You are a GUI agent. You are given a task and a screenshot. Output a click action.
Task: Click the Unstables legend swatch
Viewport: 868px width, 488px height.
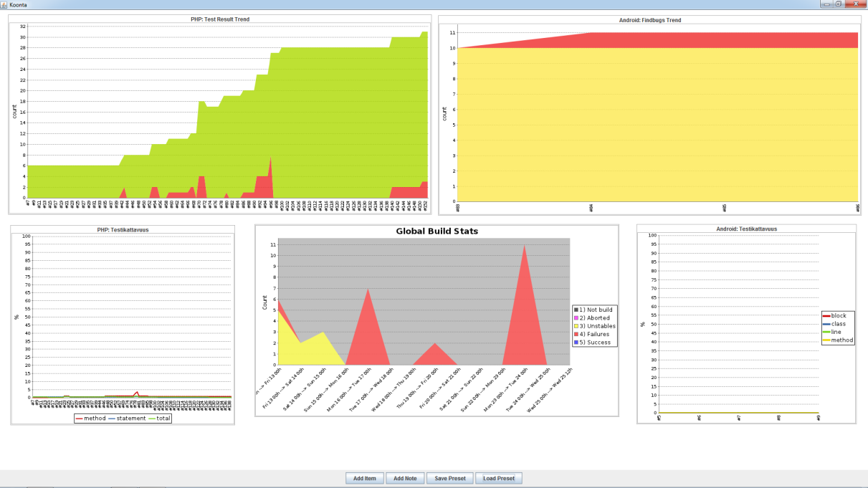click(576, 326)
